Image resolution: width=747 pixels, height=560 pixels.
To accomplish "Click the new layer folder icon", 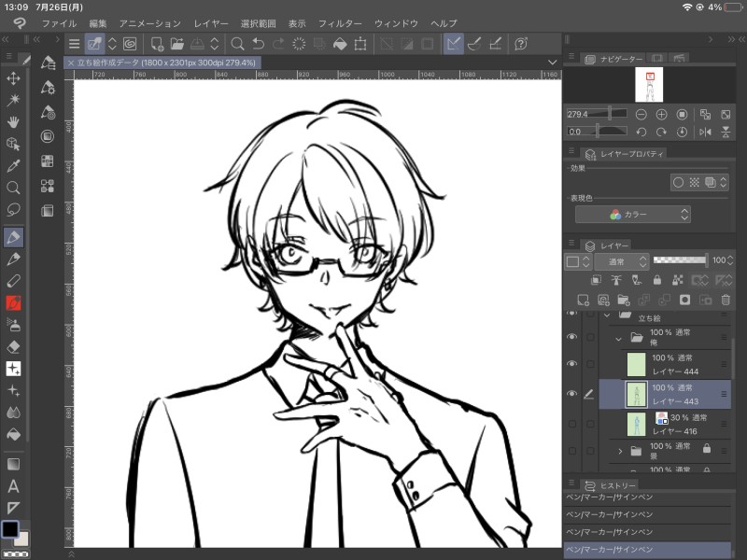I will (623, 300).
